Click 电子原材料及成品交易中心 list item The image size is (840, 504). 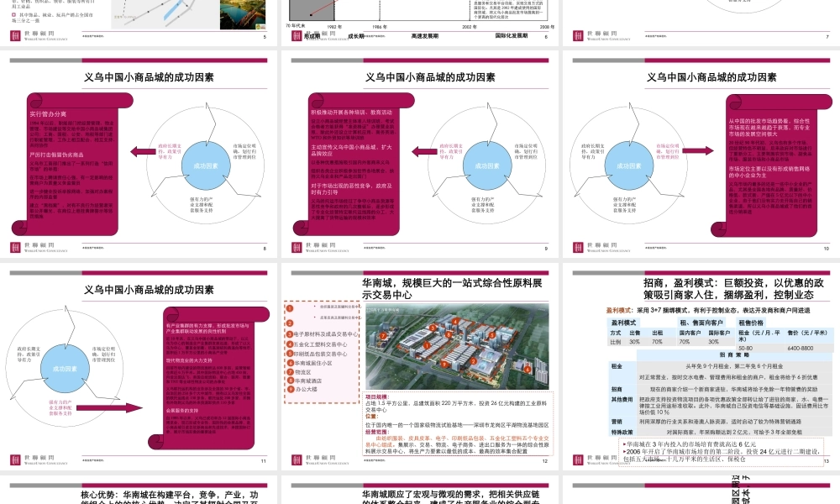tap(326, 334)
